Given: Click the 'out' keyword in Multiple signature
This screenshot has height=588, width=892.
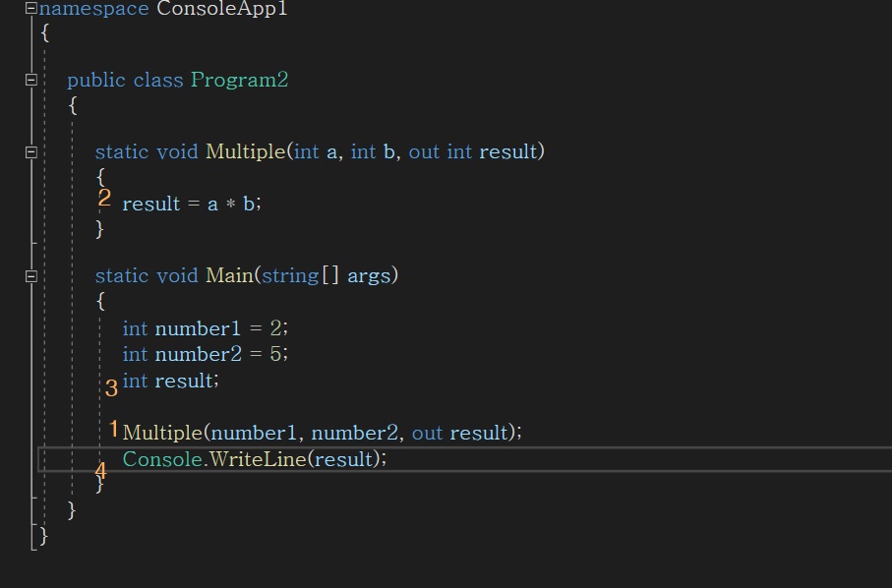Looking at the screenshot, I should 424,151.
